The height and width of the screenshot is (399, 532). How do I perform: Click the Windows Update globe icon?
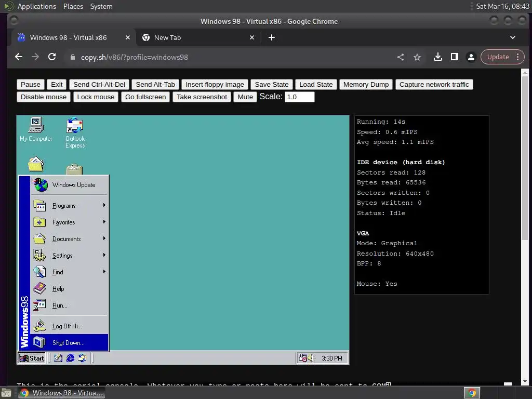pyautogui.click(x=40, y=185)
